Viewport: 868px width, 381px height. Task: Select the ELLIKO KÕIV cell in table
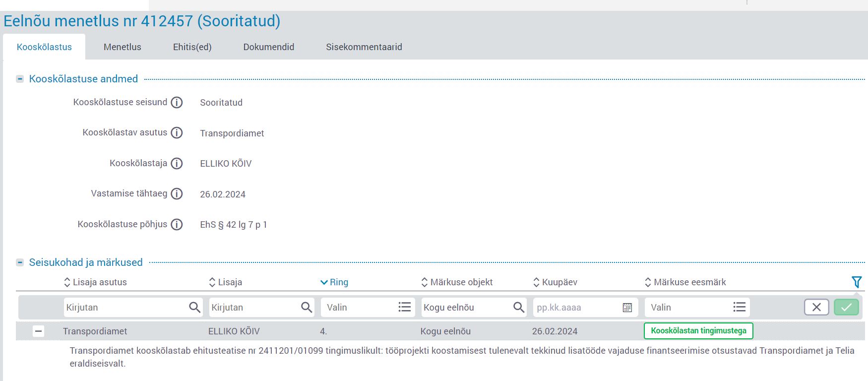coord(234,331)
